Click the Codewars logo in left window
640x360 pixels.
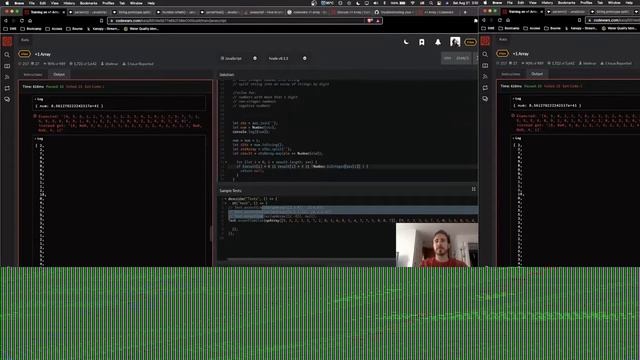(x=7, y=41)
